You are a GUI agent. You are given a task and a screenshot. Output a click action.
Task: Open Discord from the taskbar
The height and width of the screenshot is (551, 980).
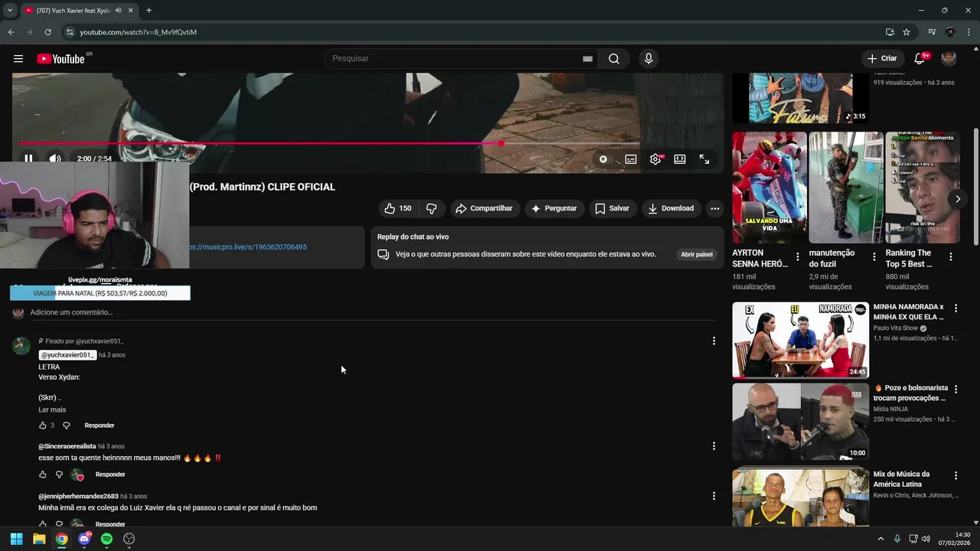coord(84,539)
